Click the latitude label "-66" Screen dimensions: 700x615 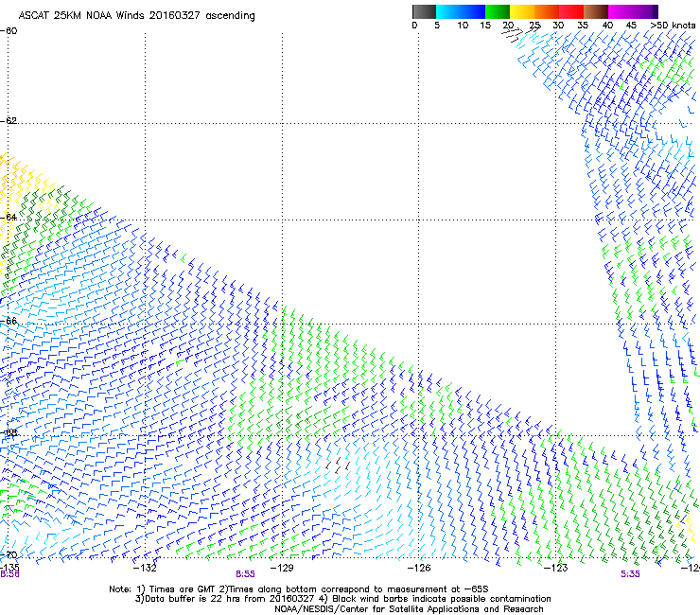(x=9, y=321)
